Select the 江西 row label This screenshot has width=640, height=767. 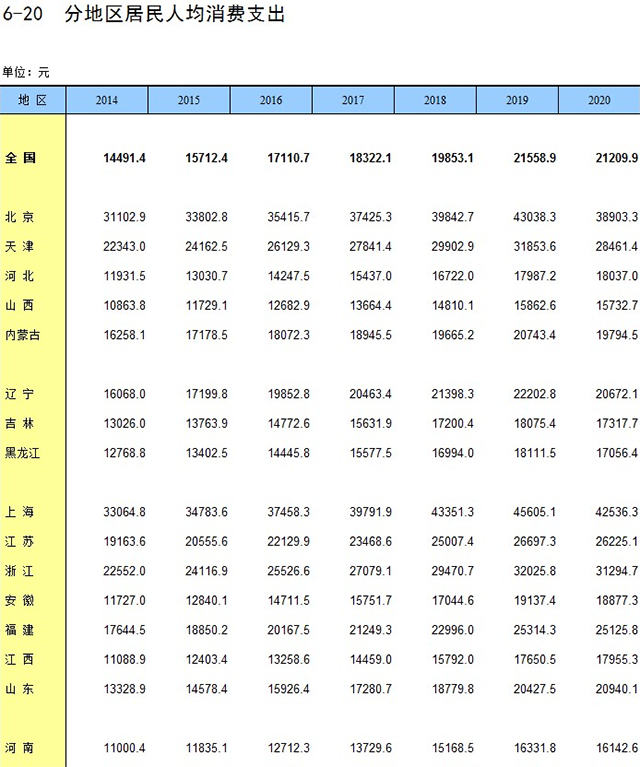tap(20, 659)
